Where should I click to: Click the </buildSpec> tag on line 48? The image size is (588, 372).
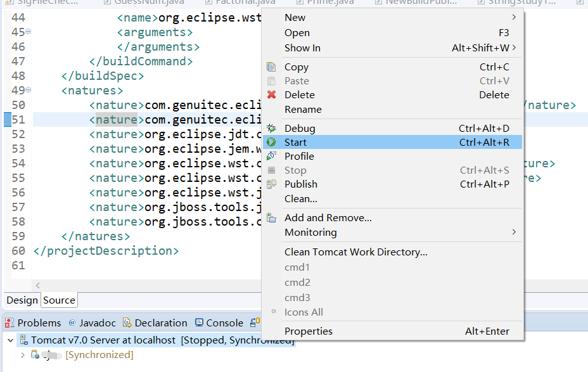(103, 76)
